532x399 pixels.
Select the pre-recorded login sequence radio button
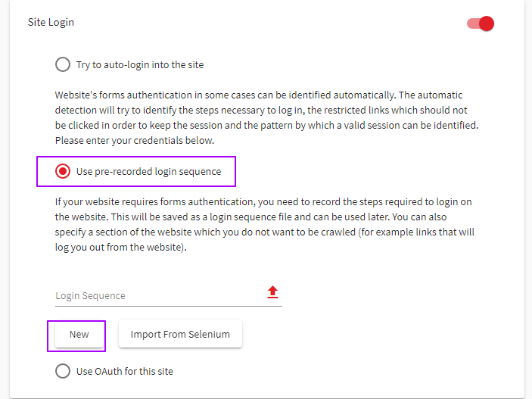63,171
